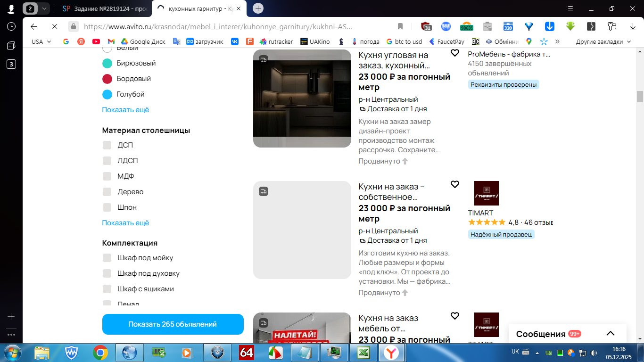This screenshot has width=644, height=362.
Task: Open the profile avatar icon at top-left
Action: pos(11,8)
